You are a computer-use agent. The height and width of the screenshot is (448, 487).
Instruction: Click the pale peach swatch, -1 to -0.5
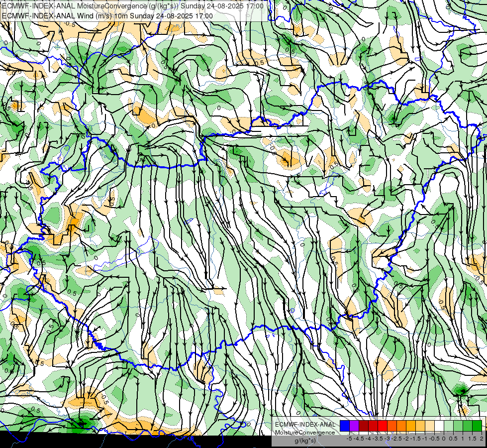click(x=430, y=426)
